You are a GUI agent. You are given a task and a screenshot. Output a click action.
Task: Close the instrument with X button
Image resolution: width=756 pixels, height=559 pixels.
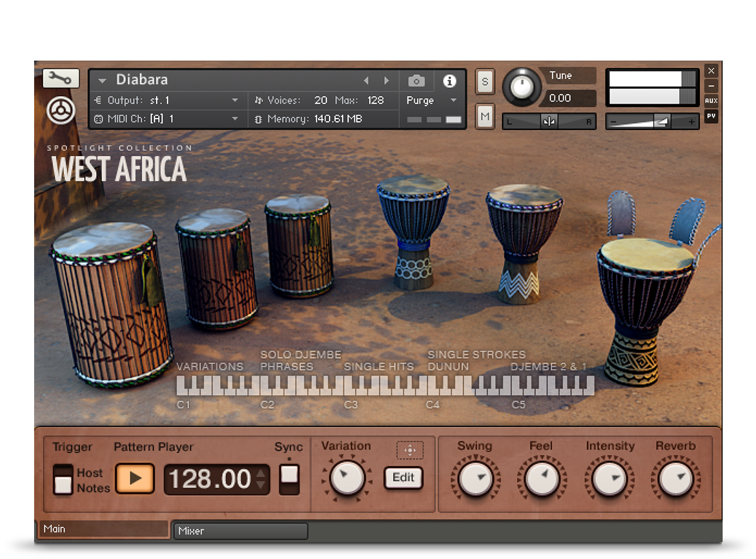tap(711, 71)
